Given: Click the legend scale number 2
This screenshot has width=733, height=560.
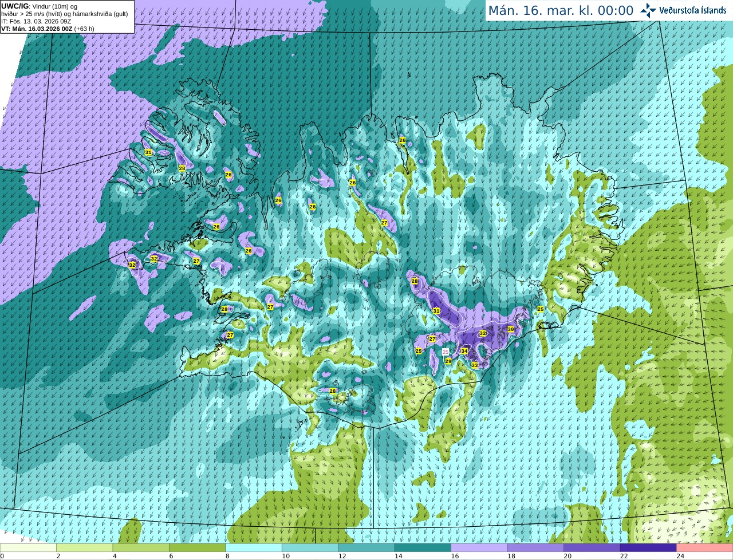Looking at the screenshot, I should pos(58,556).
